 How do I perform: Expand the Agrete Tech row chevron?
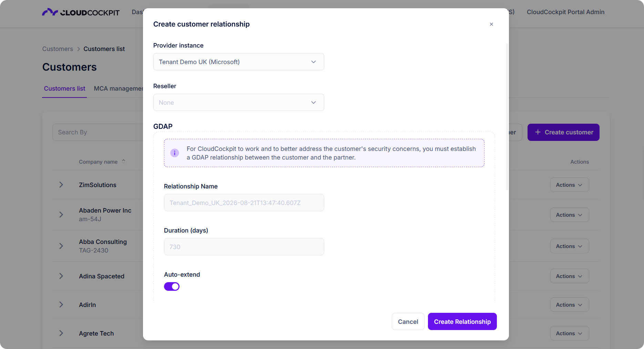tap(61, 333)
